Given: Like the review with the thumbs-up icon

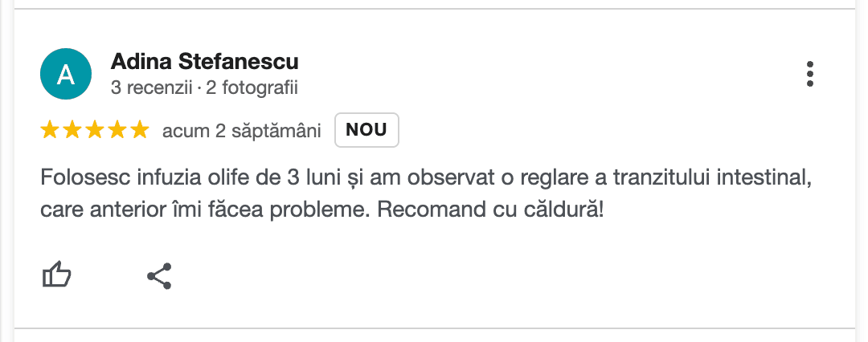Looking at the screenshot, I should coord(56,275).
